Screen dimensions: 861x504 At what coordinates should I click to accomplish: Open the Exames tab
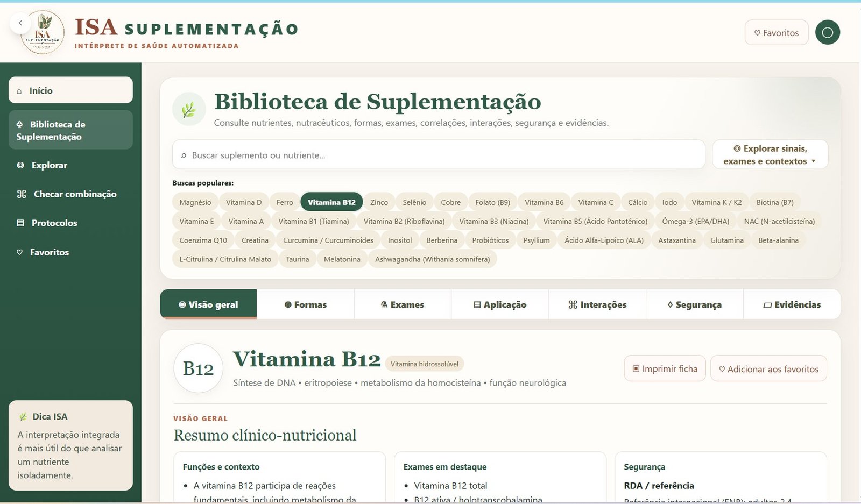403,304
